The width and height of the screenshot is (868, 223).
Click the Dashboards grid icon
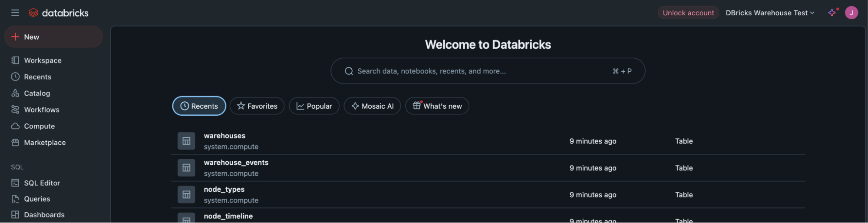pos(15,215)
